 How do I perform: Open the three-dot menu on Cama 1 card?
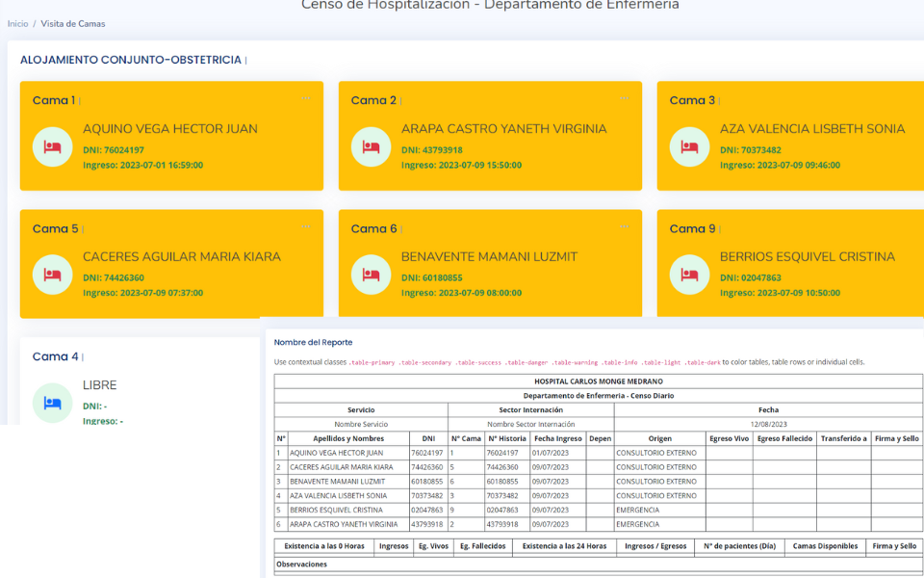(x=306, y=97)
